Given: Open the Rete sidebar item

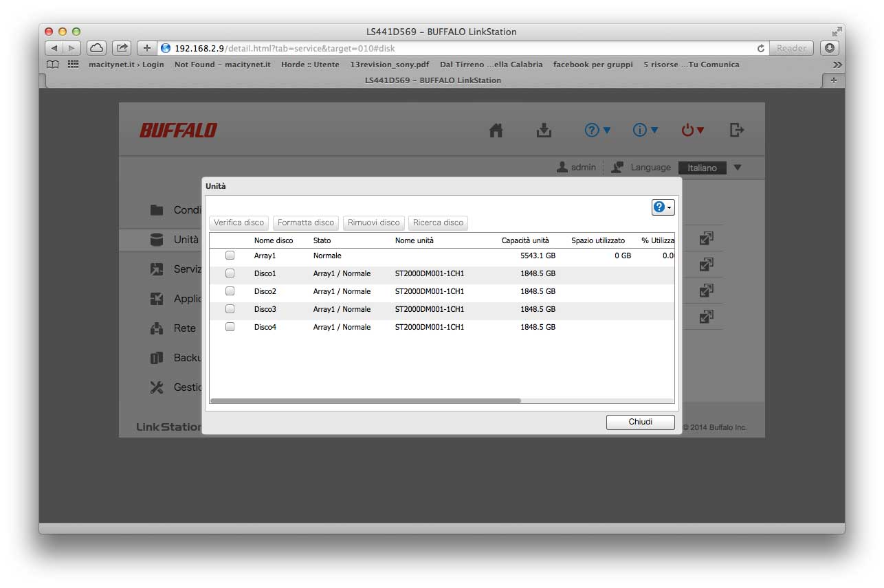Looking at the screenshot, I should (x=185, y=328).
